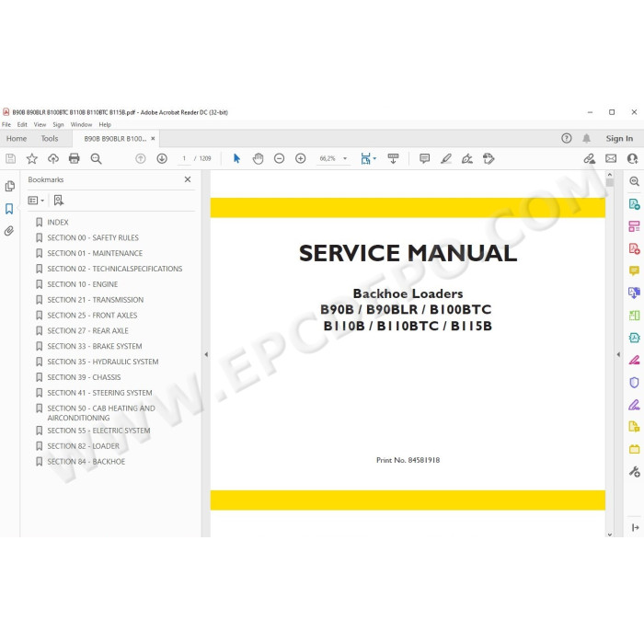The image size is (644, 644).
Task: Open the Comment tool in right panel
Action: pyautogui.click(x=634, y=270)
